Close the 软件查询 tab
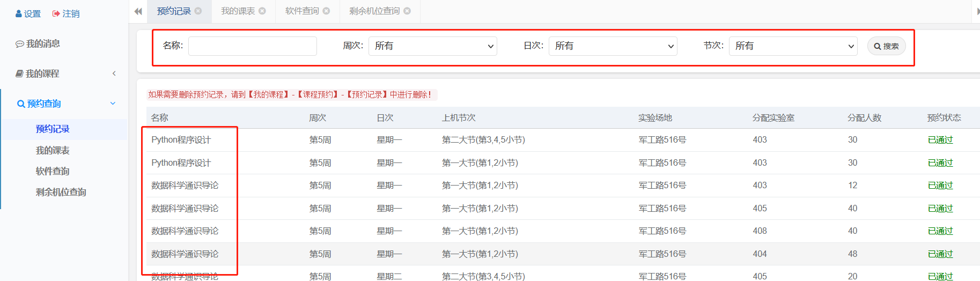The image size is (980, 281). point(326,11)
